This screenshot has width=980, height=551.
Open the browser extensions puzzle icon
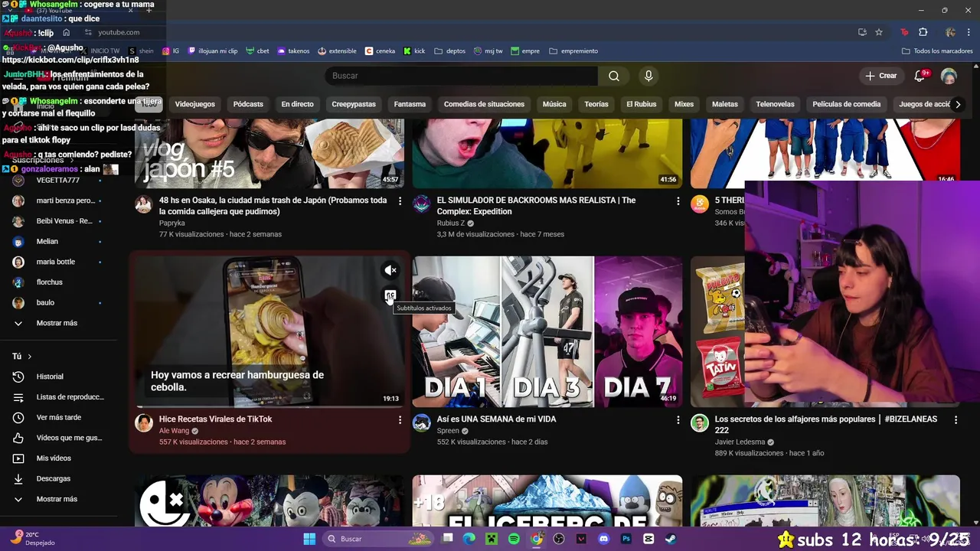pos(923,32)
